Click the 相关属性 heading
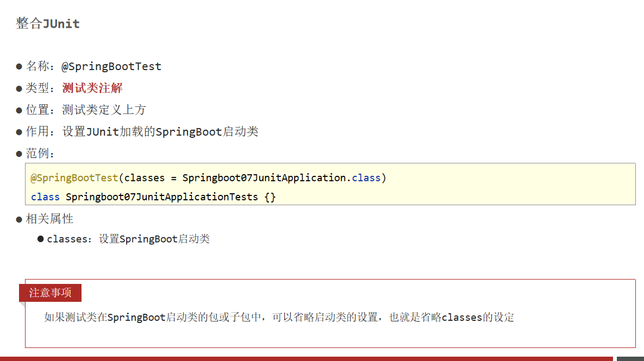644x361 pixels. click(49, 219)
